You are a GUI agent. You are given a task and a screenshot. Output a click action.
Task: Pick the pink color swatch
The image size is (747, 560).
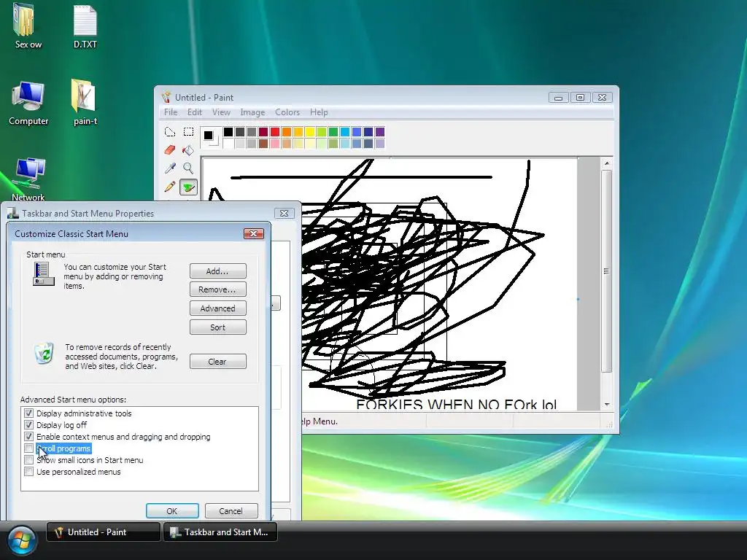275,143
